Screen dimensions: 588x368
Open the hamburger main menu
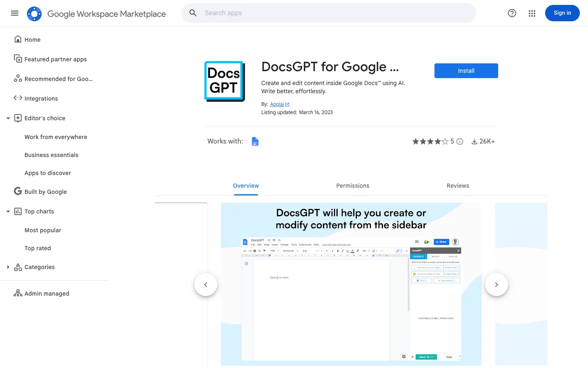[15, 13]
